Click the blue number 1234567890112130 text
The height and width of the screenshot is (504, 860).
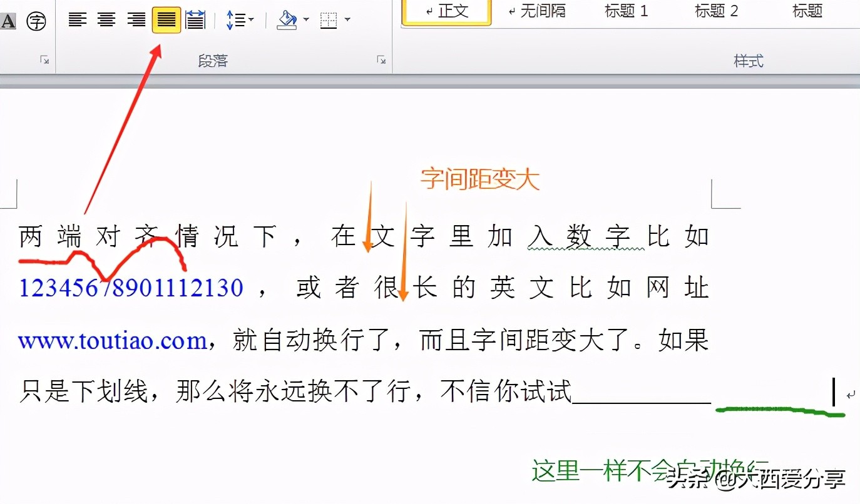[131, 288]
